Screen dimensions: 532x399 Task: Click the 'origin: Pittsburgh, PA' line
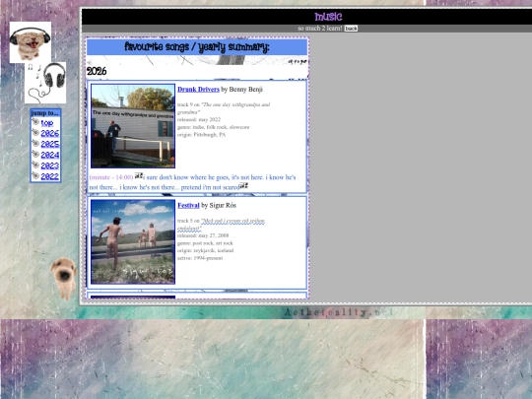point(201,135)
